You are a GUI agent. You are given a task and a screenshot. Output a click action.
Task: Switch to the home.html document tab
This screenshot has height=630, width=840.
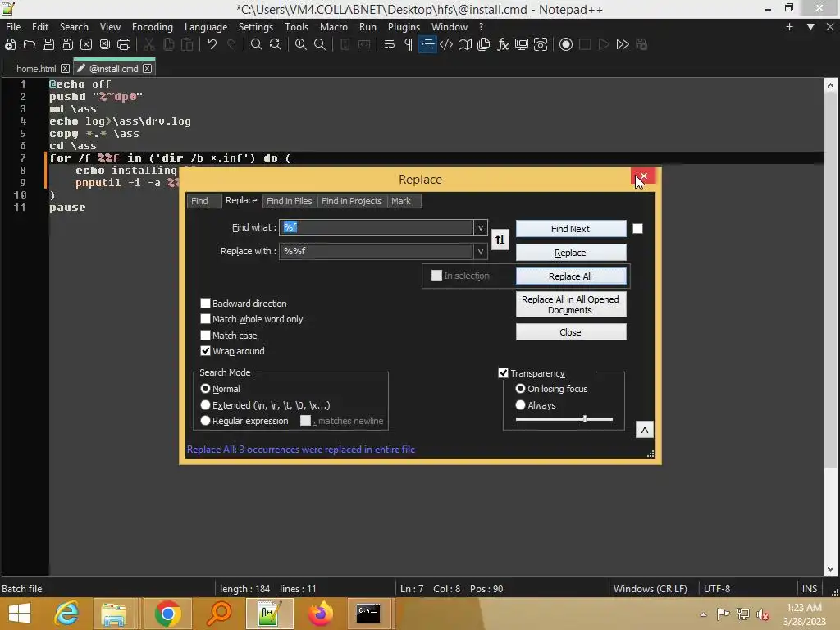[35, 69]
